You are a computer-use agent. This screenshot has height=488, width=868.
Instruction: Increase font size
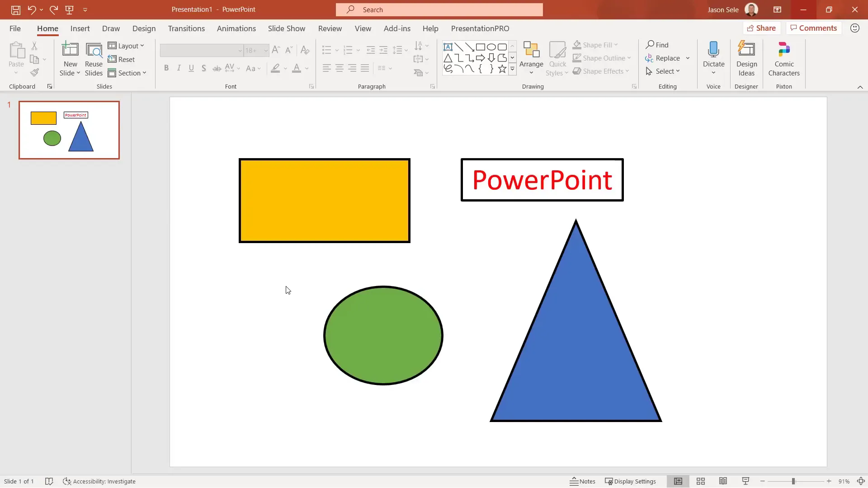[276, 50]
